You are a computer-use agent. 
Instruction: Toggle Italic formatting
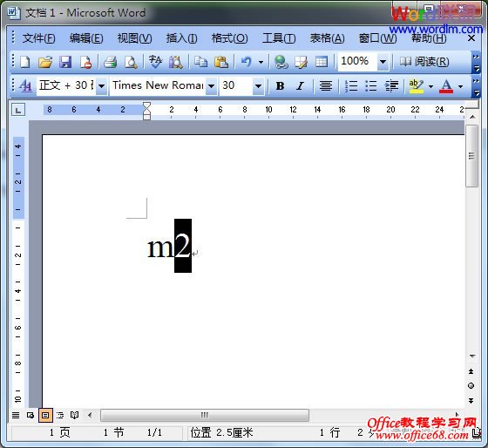click(300, 85)
